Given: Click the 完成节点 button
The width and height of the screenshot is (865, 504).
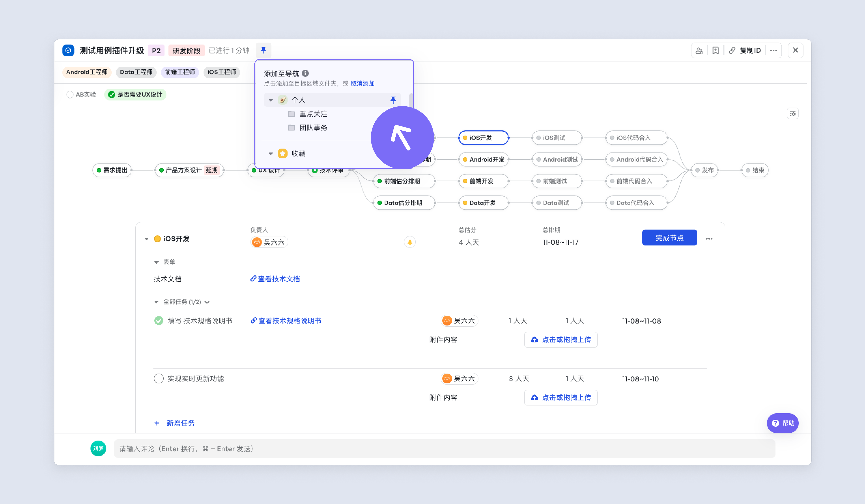Looking at the screenshot, I should (669, 238).
